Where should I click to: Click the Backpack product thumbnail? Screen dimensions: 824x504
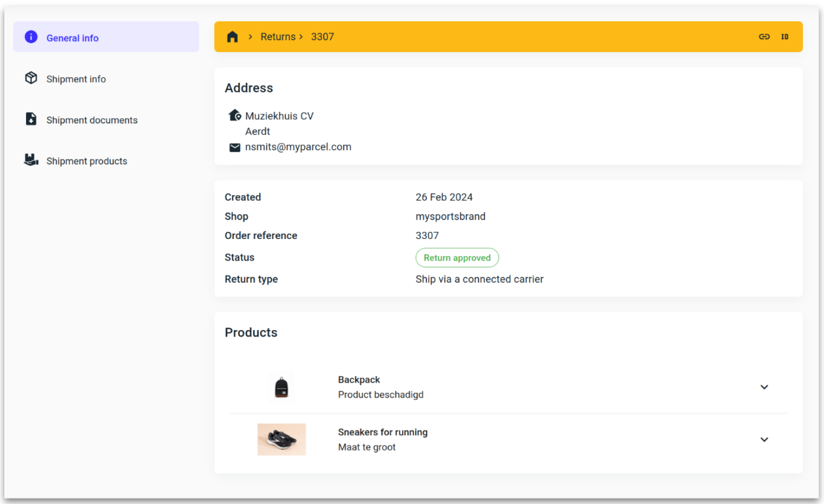tap(281, 387)
